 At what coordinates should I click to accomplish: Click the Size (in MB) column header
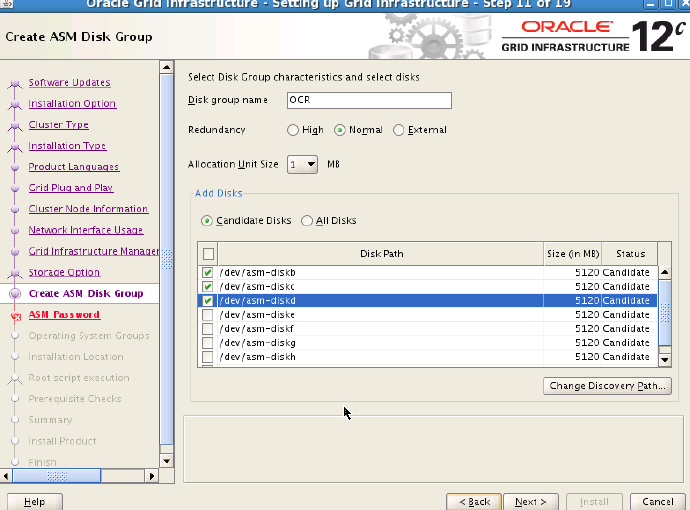point(573,254)
